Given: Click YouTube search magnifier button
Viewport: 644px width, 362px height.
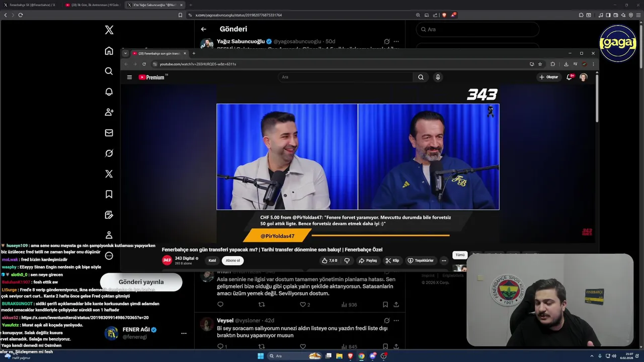Looking at the screenshot, I should pos(421,77).
